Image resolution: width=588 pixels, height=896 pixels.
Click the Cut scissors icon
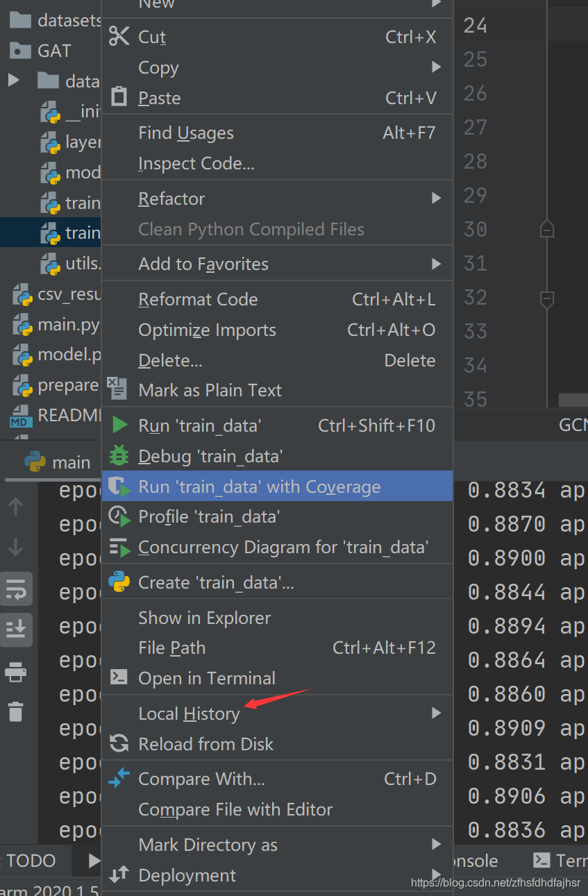pyautogui.click(x=119, y=36)
